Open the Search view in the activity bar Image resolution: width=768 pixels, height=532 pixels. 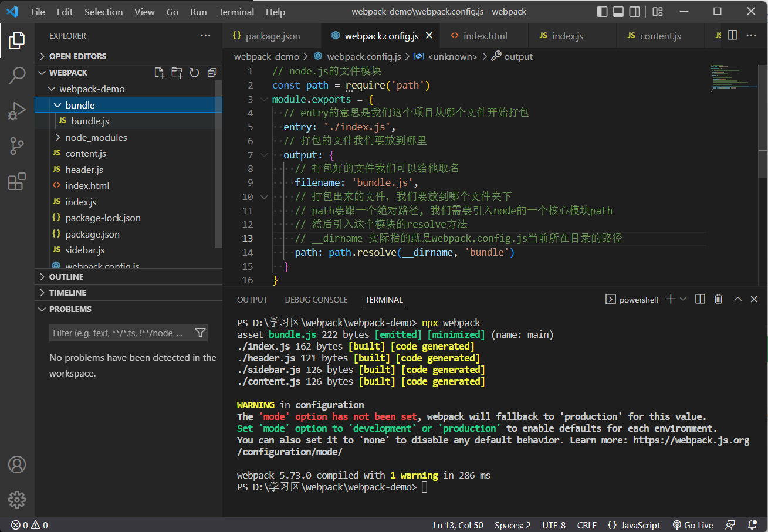click(x=17, y=75)
